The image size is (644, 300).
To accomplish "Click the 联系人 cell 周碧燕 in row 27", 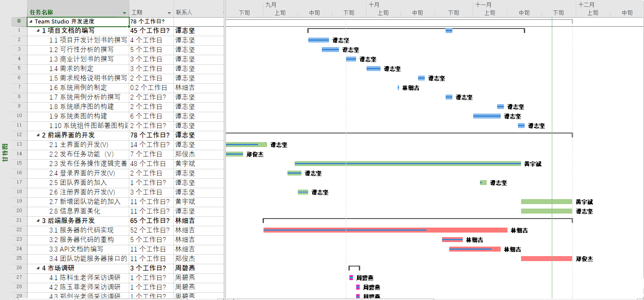I will click(198, 278).
